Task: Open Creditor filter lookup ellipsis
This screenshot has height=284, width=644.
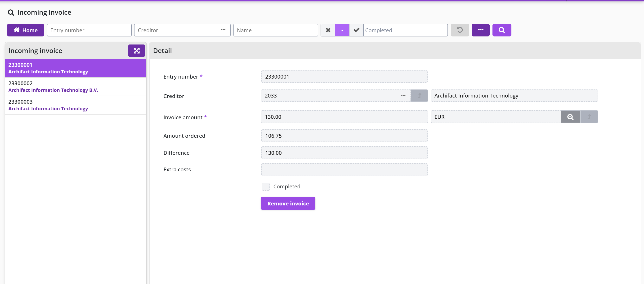Action: [223, 30]
